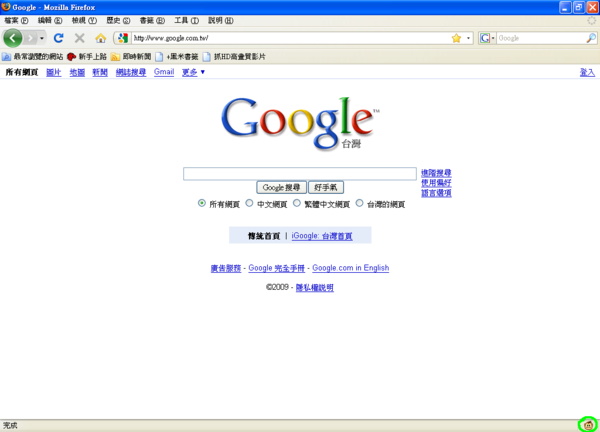Open the 歷史 (S) menu
Screen dimensions: 600x432
[118, 20]
